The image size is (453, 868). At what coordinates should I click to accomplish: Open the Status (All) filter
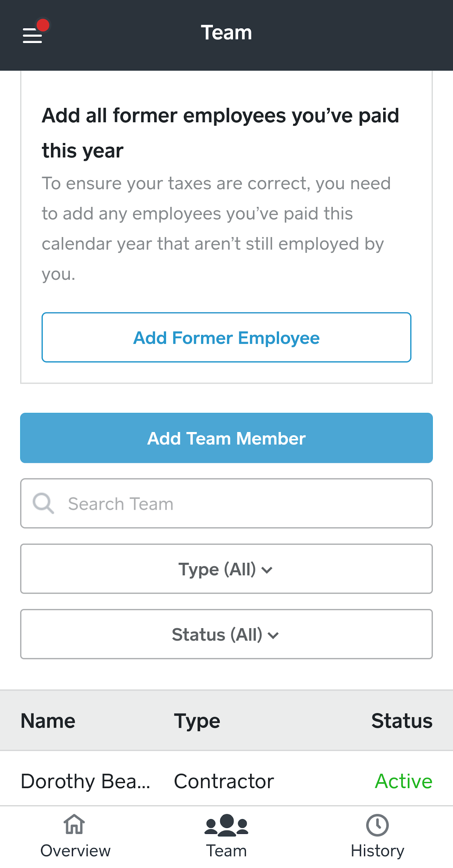coord(226,634)
